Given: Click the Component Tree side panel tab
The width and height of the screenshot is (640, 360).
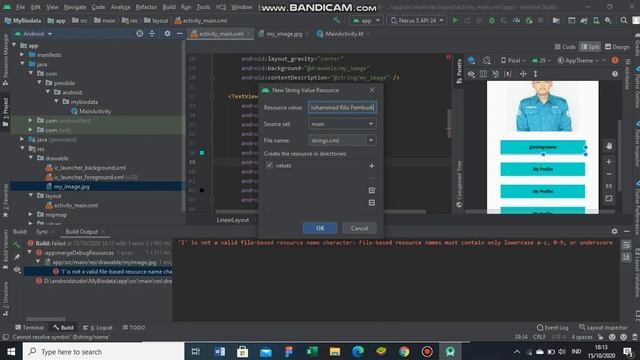Looking at the screenshot, I should coord(459,184).
